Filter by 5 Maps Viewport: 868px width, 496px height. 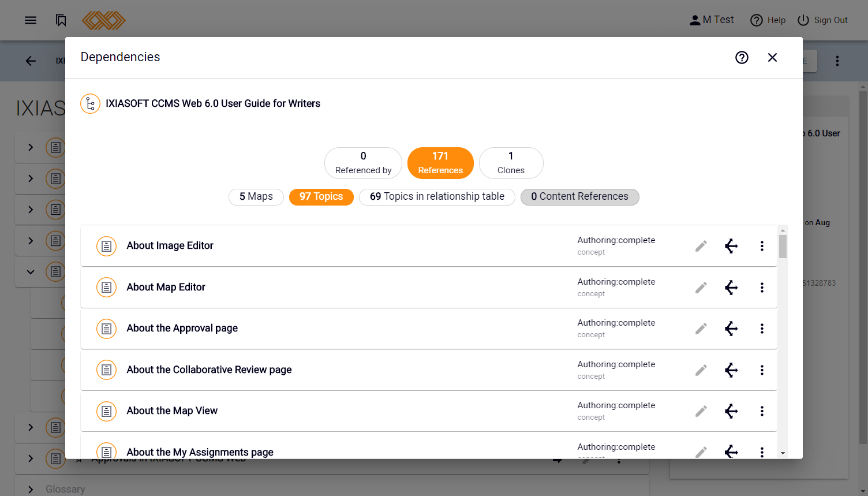coord(256,197)
